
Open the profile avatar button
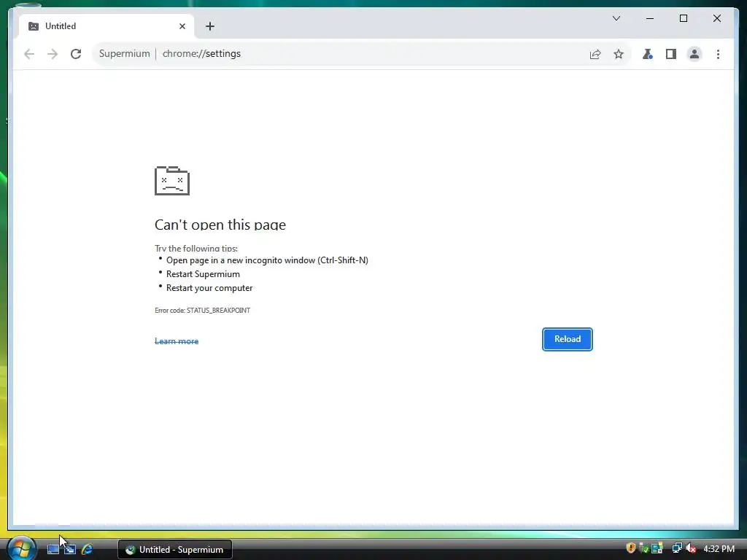694,54
